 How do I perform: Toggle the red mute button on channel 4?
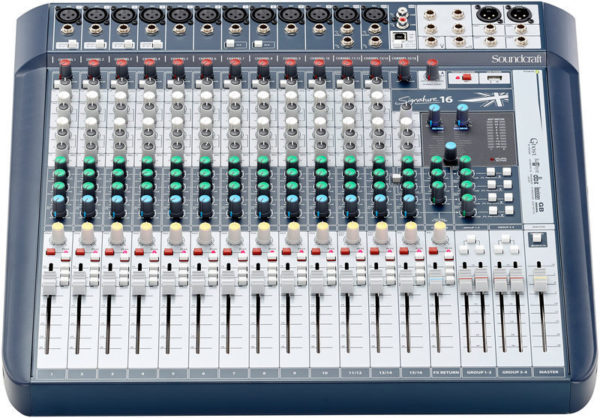tap(139, 252)
